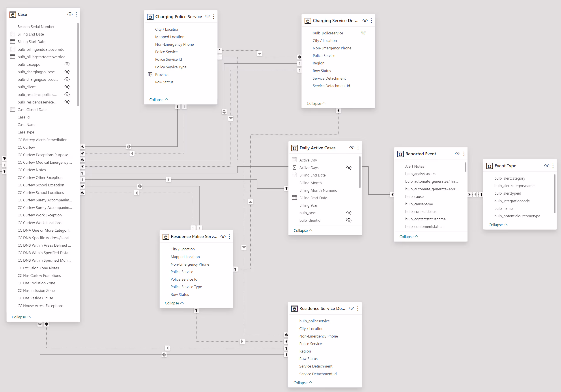Open more options for Charging Police Service
Image resolution: width=561 pixels, height=392 pixels.
[x=214, y=17]
